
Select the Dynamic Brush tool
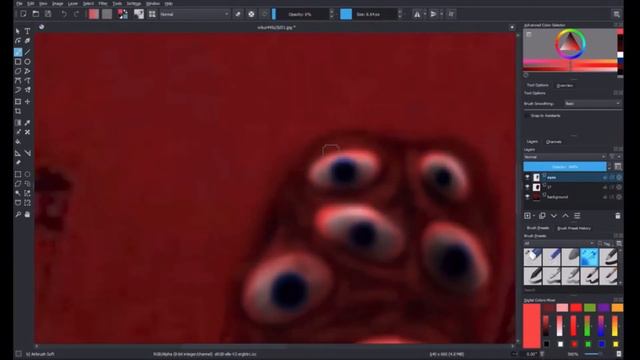[x=18, y=90]
